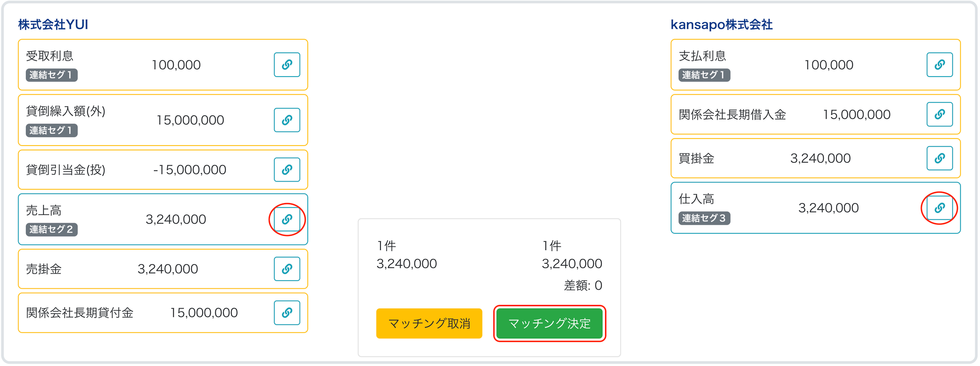Click link icon for 受取利息 row
The image size is (980, 366).
coord(287,65)
